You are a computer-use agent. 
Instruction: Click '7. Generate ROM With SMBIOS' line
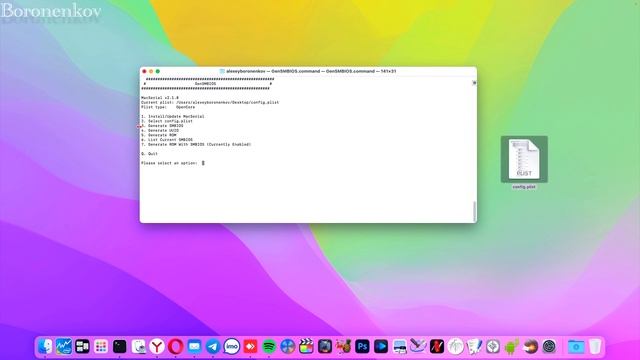(x=196, y=144)
